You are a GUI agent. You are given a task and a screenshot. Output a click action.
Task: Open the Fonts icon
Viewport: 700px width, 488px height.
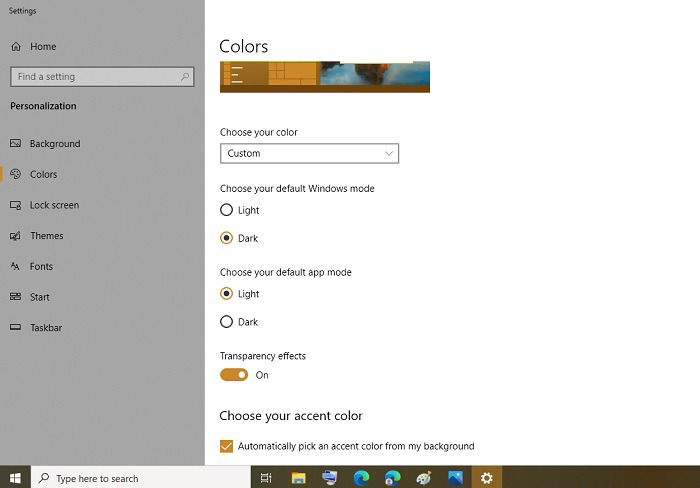coord(15,266)
